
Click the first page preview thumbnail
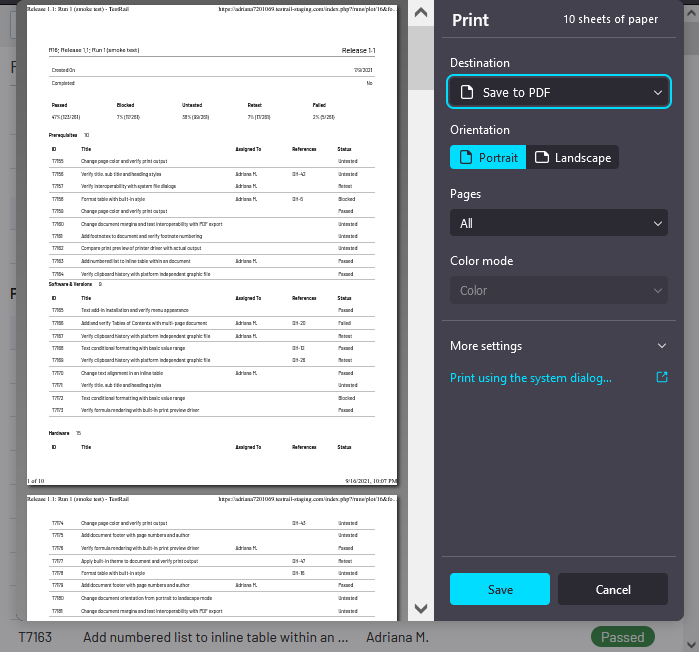pos(211,245)
